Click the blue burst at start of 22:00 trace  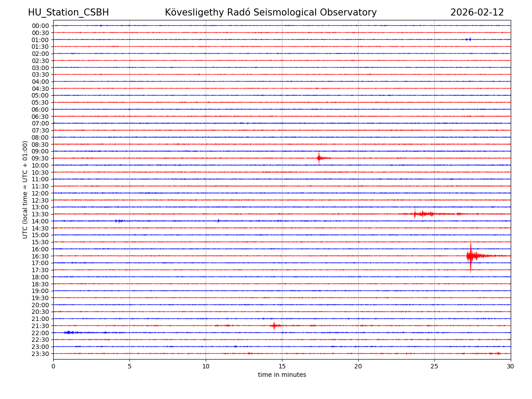click(x=70, y=332)
